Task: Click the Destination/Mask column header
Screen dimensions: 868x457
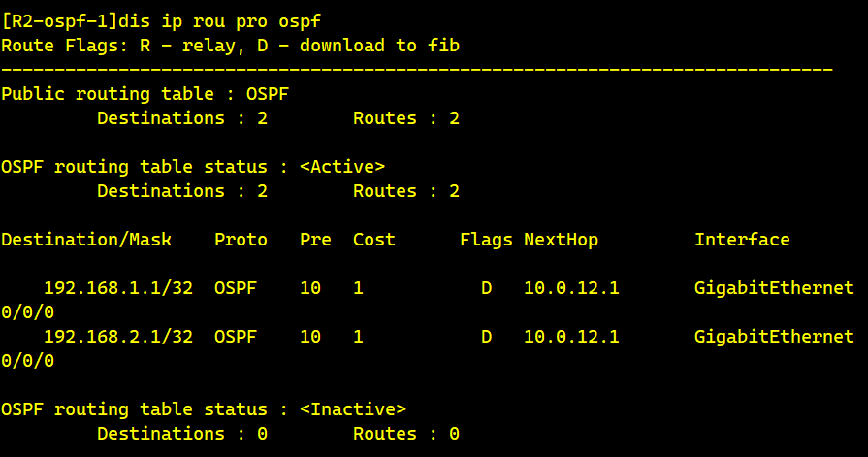Action: pyautogui.click(x=86, y=240)
